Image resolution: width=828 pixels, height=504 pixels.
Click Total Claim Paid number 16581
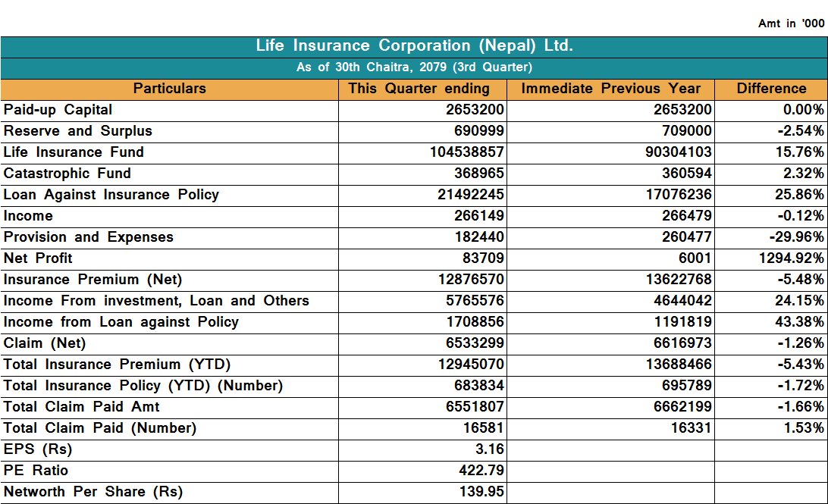click(x=484, y=428)
